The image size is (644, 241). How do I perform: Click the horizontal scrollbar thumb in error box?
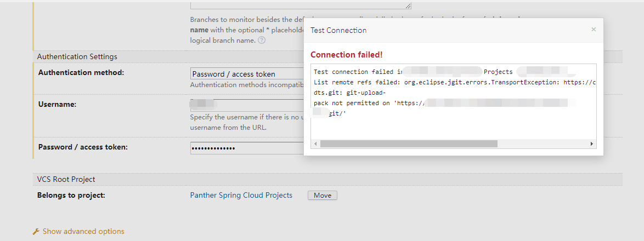tap(409, 144)
